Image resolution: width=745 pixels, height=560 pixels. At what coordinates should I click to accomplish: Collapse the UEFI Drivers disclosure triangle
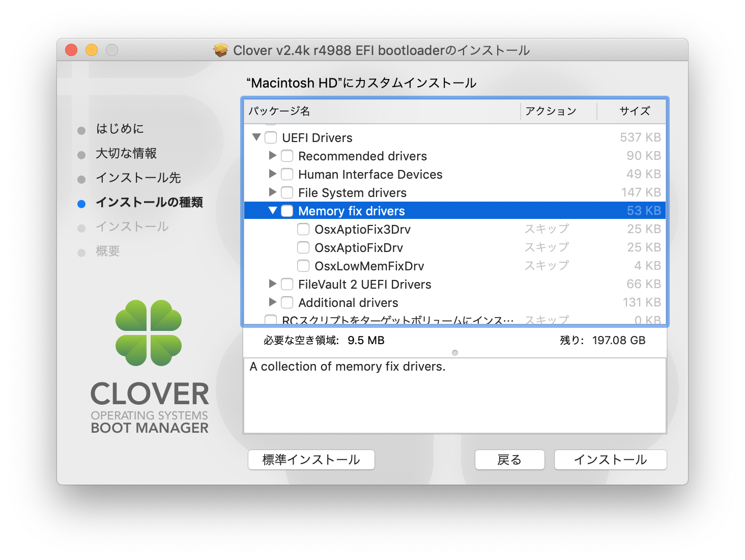256,137
